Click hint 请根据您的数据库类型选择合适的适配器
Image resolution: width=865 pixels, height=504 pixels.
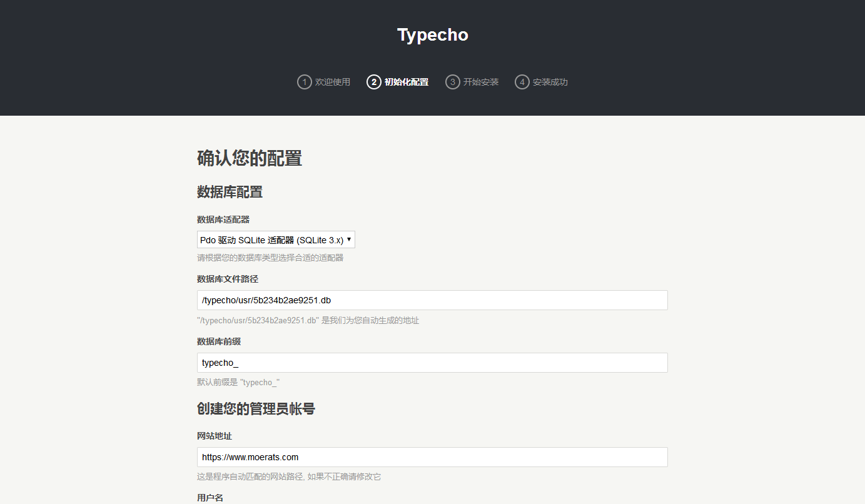click(x=270, y=258)
